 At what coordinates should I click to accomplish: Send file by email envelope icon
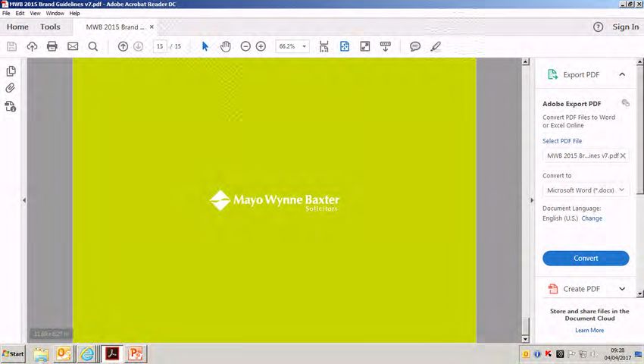73,46
